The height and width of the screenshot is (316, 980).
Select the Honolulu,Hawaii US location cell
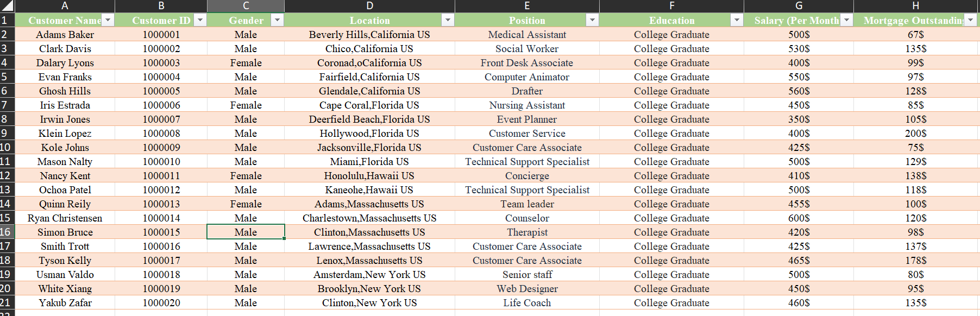click(x=369, y=176)
